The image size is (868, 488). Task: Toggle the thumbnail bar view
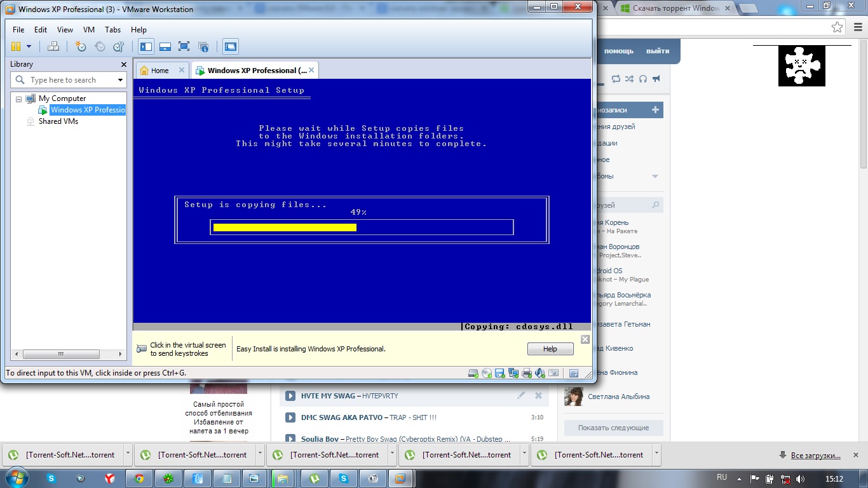165,46
